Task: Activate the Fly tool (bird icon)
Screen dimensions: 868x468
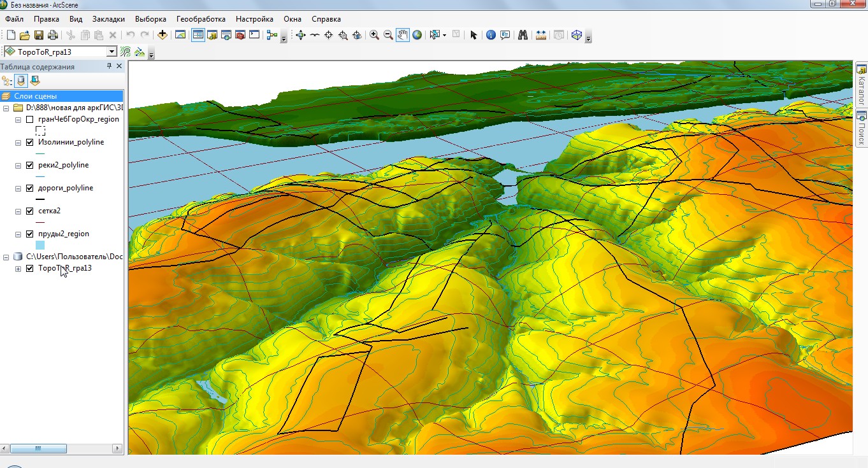Action: click(315, 35)
